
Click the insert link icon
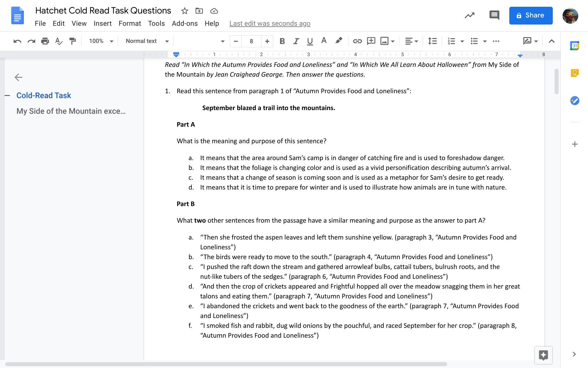coord(357,41)
